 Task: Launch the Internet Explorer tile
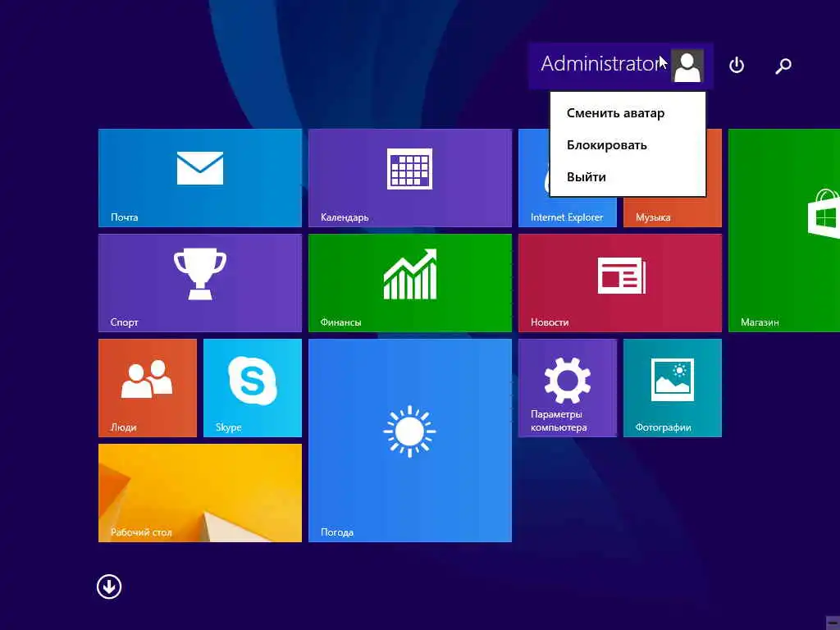point(567,212)
